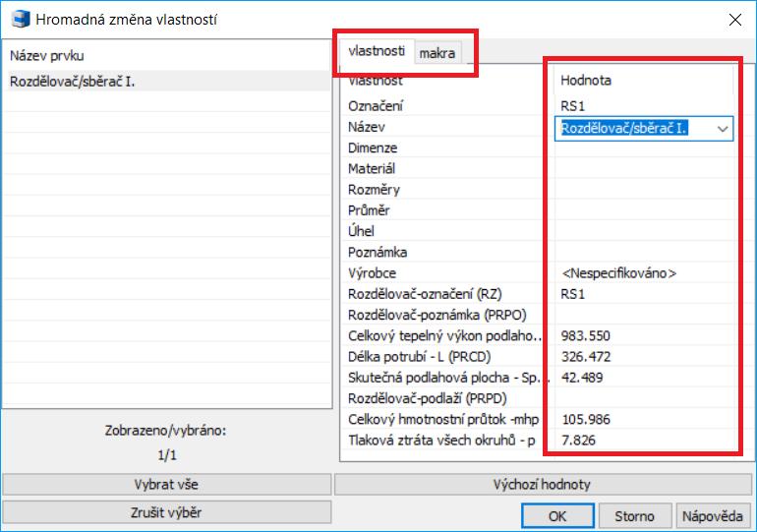Click the <Nespecifikováno> manufacturer value
Image resolution: width=757 pixels, height=532 pixels.
619,273
